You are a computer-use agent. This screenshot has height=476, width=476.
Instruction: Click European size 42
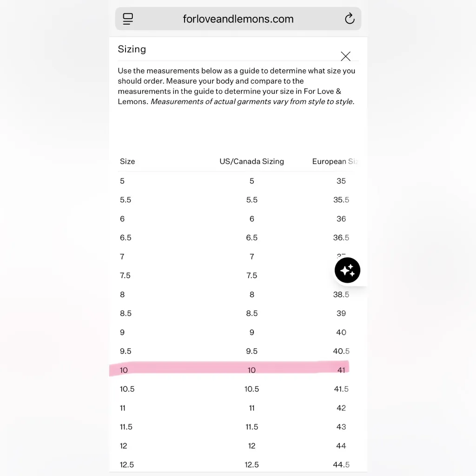point(341,408)
